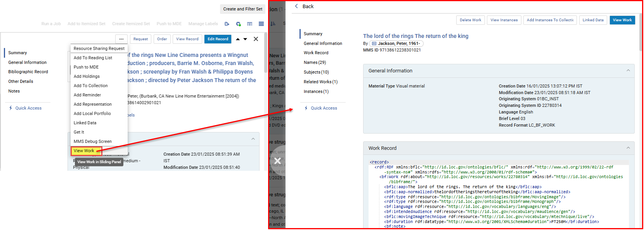Click the View Instances button

point(504,20)
